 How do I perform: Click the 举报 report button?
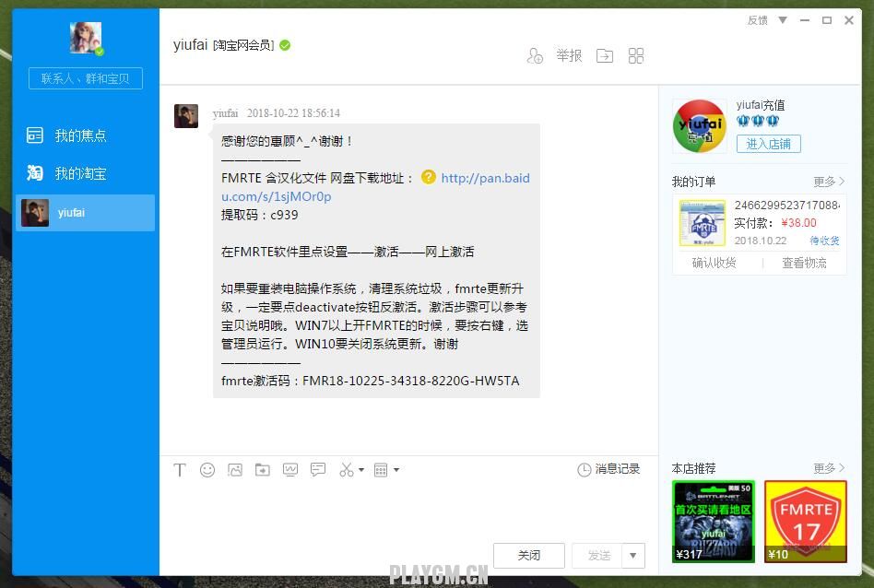[x=569, y=55]
